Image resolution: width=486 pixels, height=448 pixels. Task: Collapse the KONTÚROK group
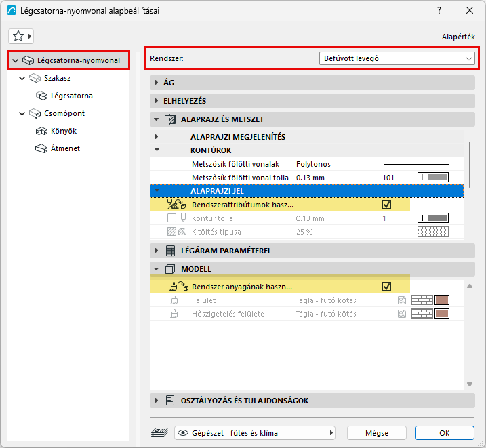point(157,150)
